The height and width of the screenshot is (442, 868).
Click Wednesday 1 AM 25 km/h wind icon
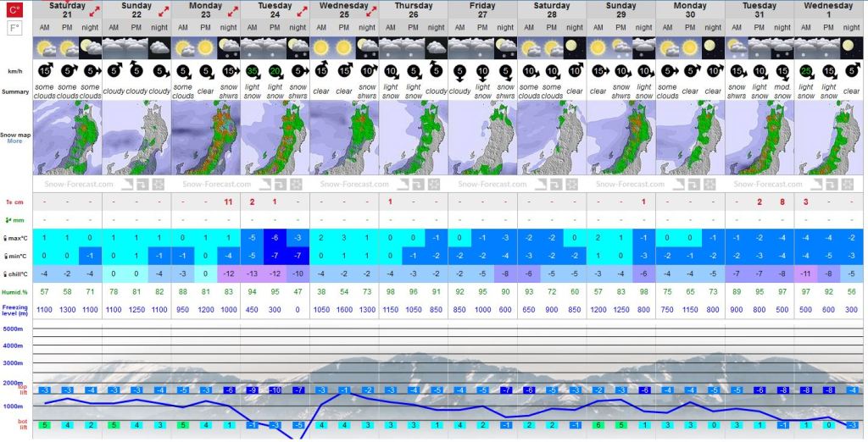pyautogui.click(x=806, y=72)
